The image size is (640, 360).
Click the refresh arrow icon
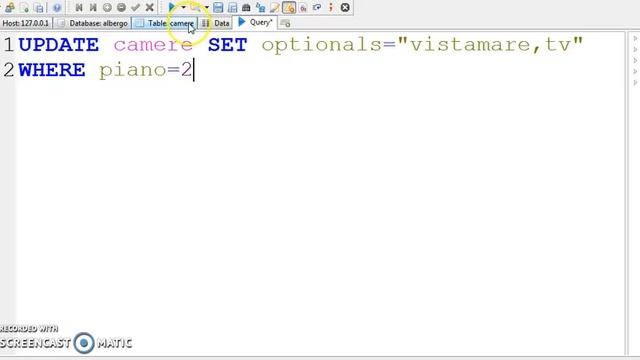click(x=317, y=7)
